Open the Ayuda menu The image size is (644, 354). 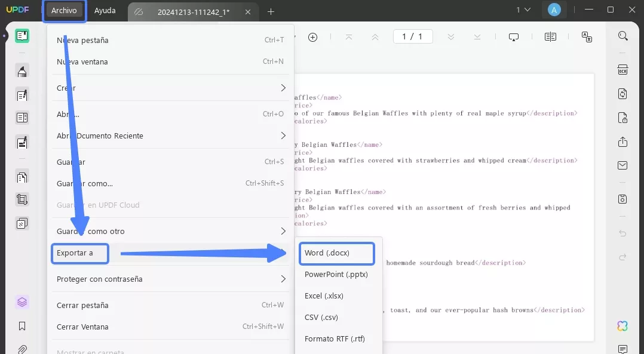(x=105, y=11)
